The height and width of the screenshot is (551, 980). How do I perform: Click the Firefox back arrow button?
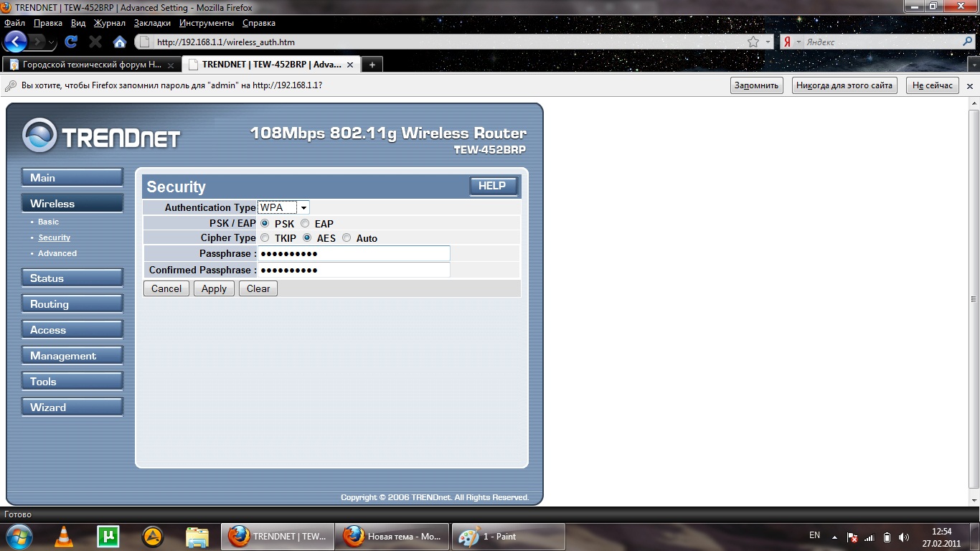tap(16, 41)
